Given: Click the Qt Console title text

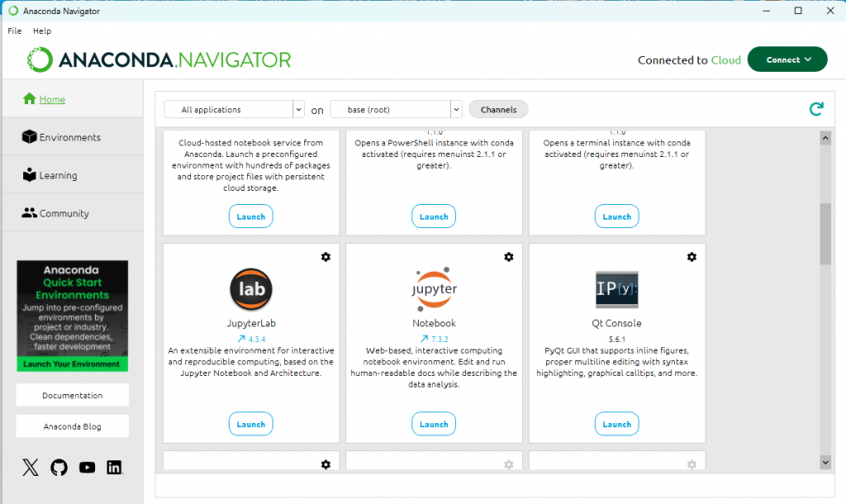Looking at the screenshot, I should click(x=616, y=323).
